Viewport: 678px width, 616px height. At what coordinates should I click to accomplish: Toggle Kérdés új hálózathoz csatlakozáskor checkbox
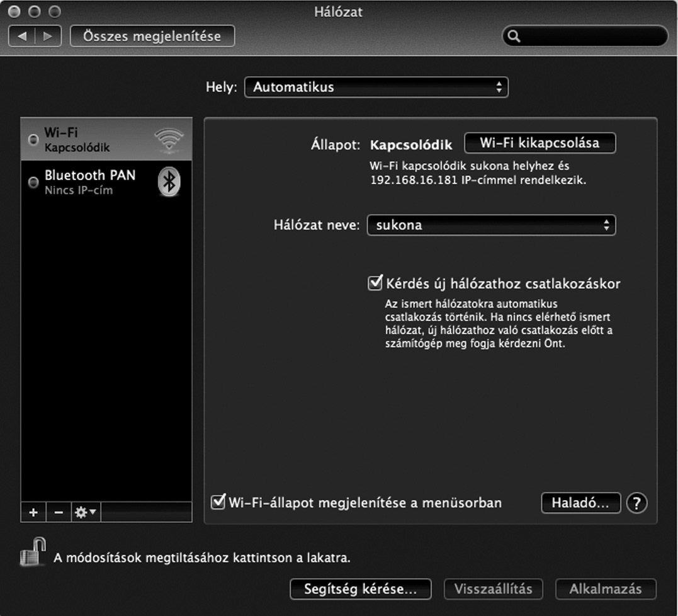pos(375,283)
